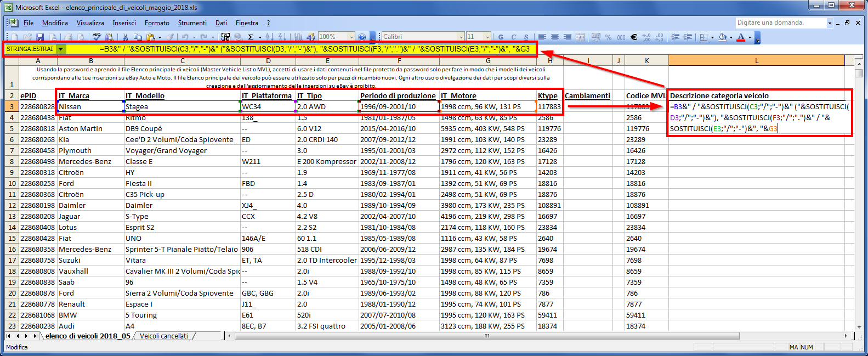868x356 pixels.
Task: Open the Strumenti menu
Action: point(192,23)
